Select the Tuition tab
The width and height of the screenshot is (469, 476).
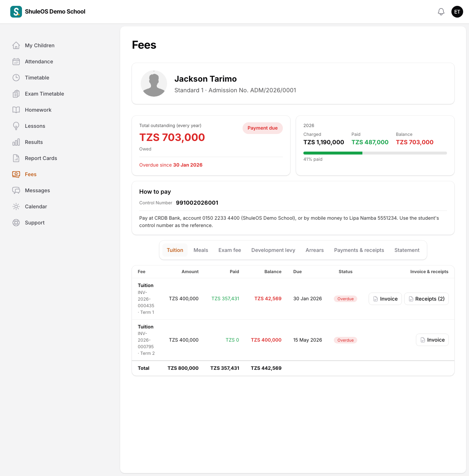click(x=175, y=250)
